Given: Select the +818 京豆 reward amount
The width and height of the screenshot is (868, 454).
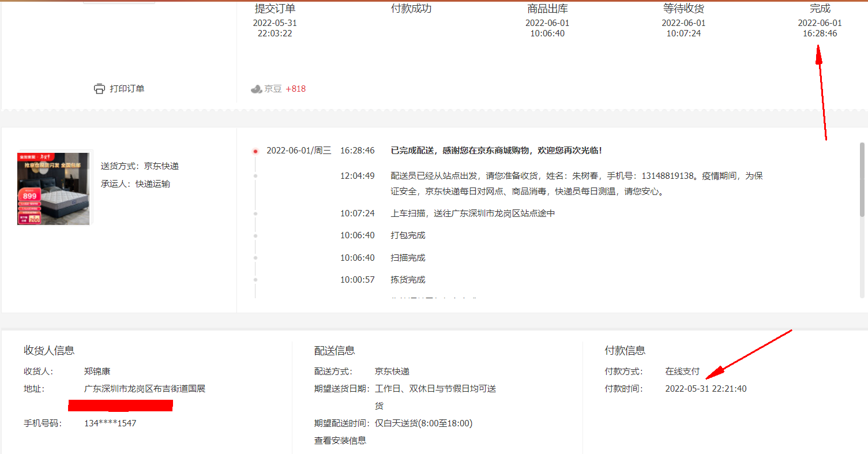Looking at the screenshot, I should tap(295, 89).
